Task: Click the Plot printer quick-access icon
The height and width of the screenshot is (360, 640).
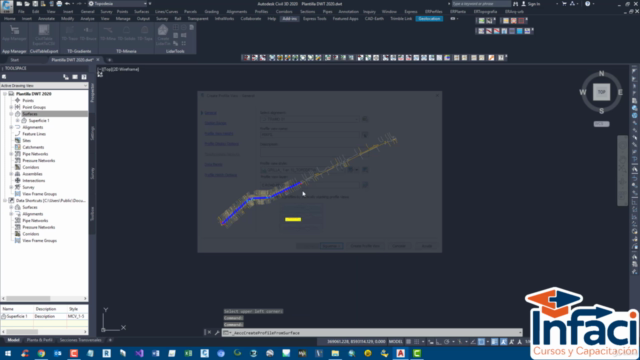Action: pyautogui.click(x=59, y=4)
